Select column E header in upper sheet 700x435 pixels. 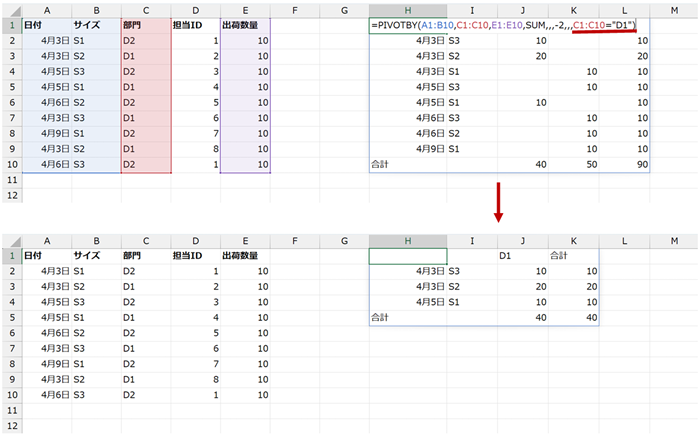coord(245,11)
